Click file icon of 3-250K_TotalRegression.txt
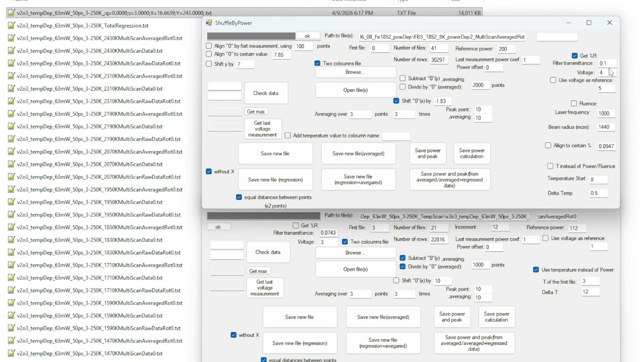 11,26
